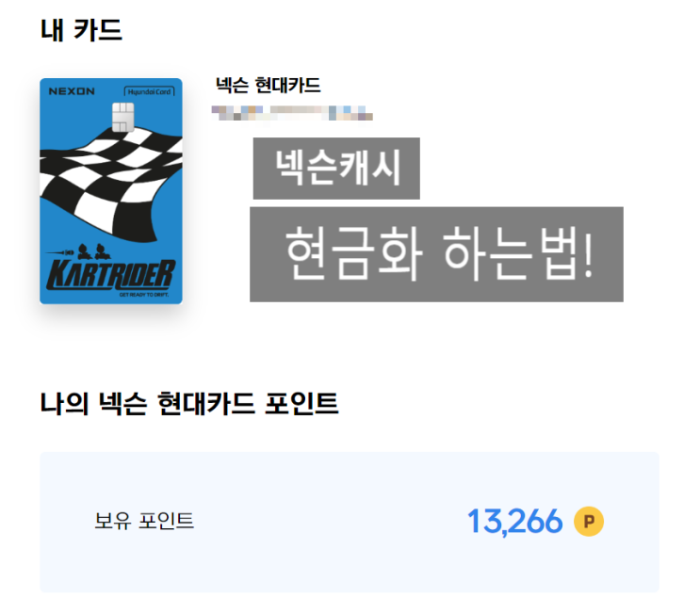The height and width of the screenshot is (613, 700).
Task: Click the IC chip on the card
Action: (122, 117)
